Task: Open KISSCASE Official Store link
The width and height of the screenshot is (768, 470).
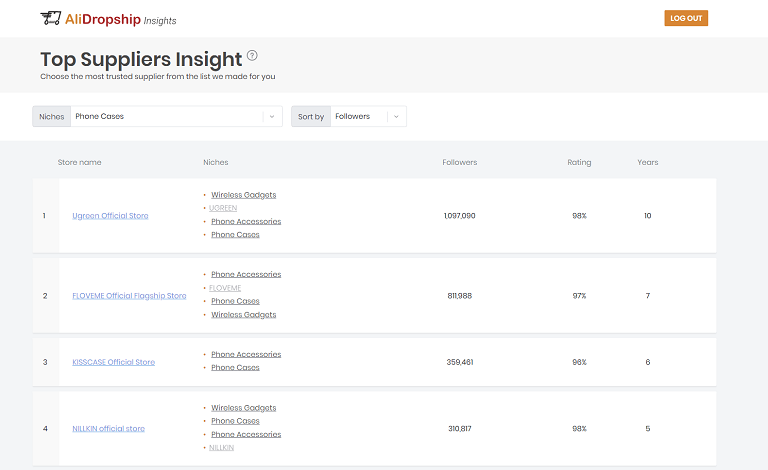Action: click(x=113, y=362)
